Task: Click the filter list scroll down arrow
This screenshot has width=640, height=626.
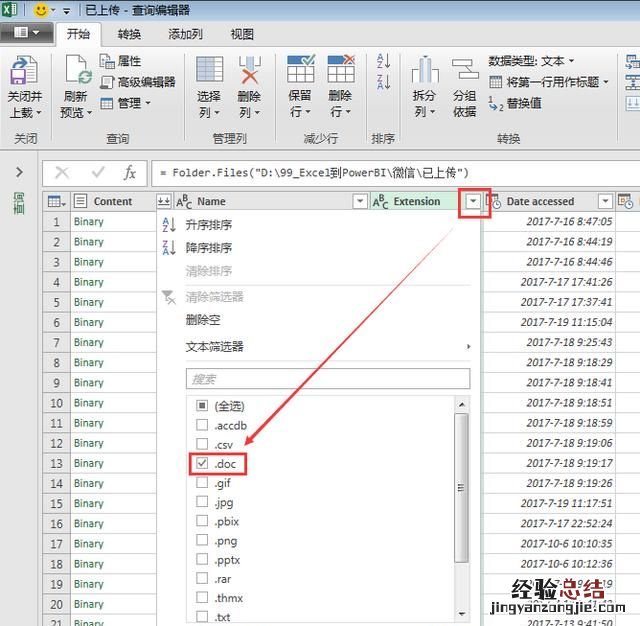Action: tap(462, 613)
